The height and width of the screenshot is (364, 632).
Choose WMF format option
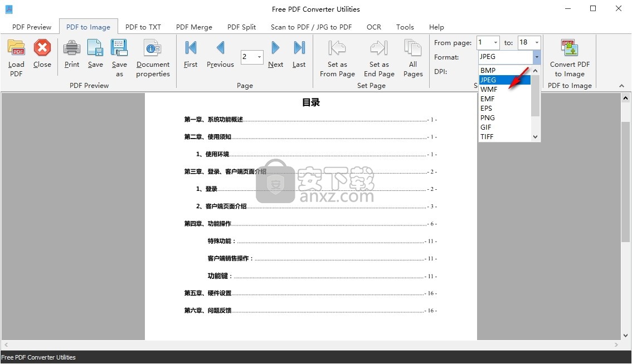(x=504, y=90)
